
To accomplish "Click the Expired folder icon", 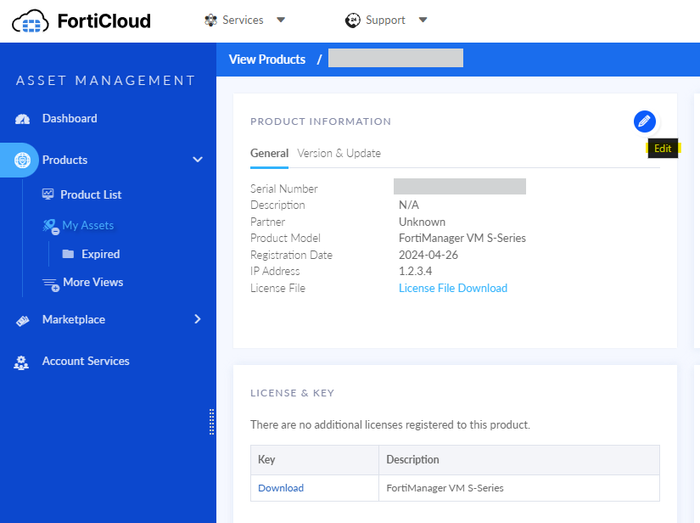I will (68, 254).
